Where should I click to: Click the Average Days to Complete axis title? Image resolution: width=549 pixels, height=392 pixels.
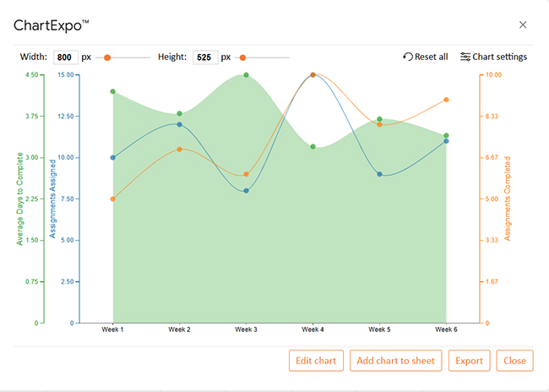[20, 199]
